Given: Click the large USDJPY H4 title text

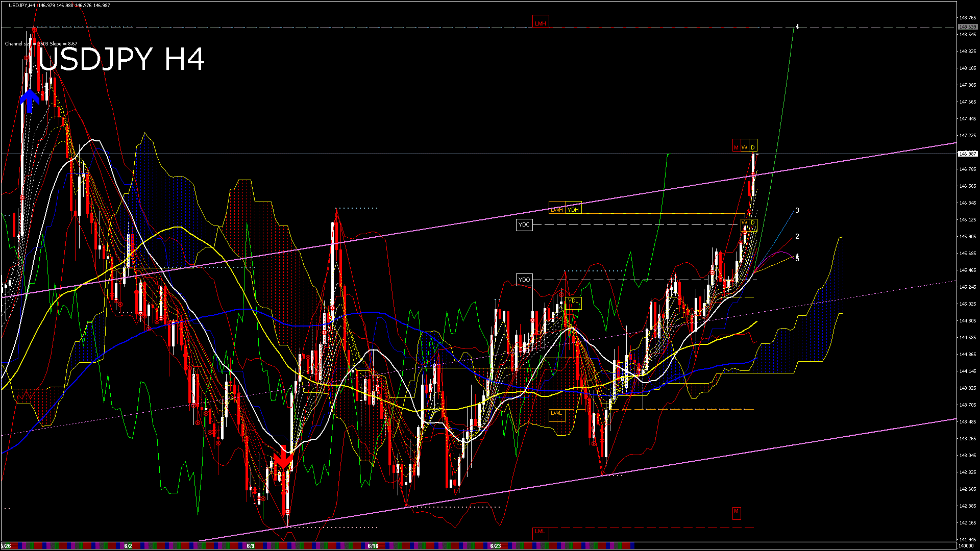Looking at the screenshot, I should click(x=121, y=60).
